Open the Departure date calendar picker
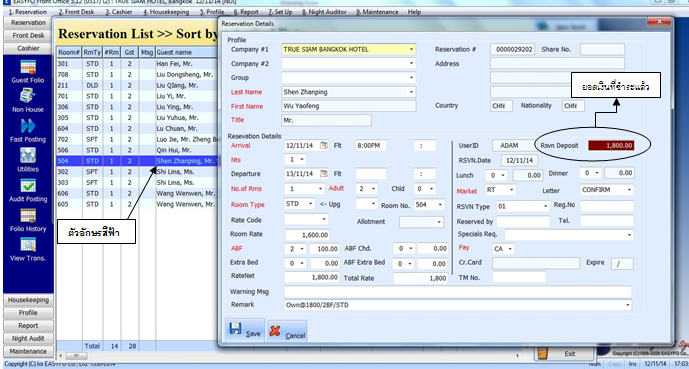689x369 pixels. 324,174
